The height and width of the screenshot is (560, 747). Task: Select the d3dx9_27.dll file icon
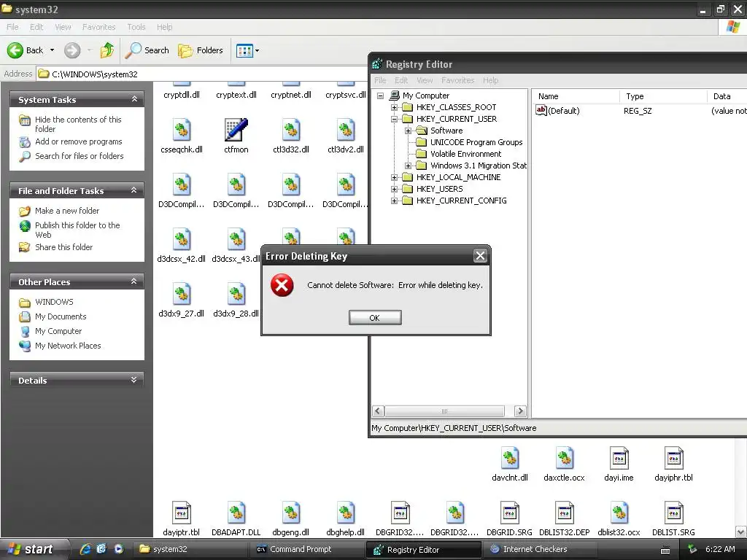(182, 295)
